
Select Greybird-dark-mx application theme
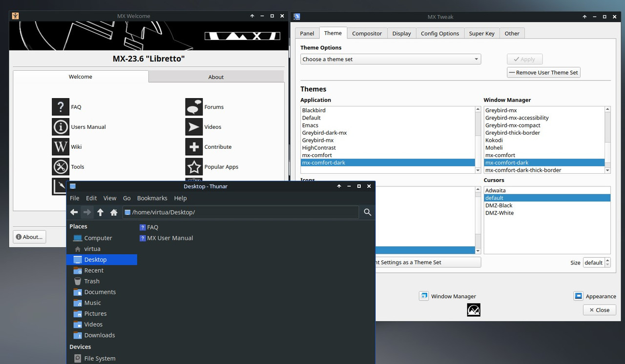(388, 133)
